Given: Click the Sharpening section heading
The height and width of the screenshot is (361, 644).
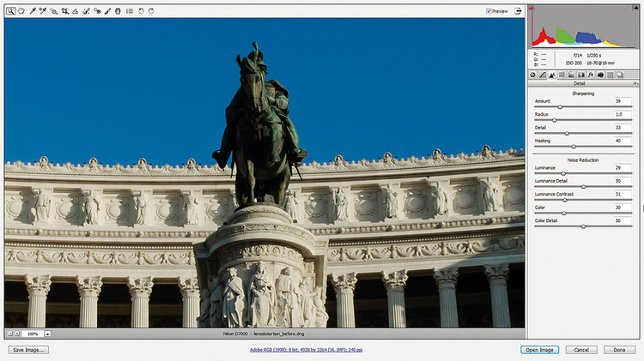Looking at the screenshot, I should point(583,93).
